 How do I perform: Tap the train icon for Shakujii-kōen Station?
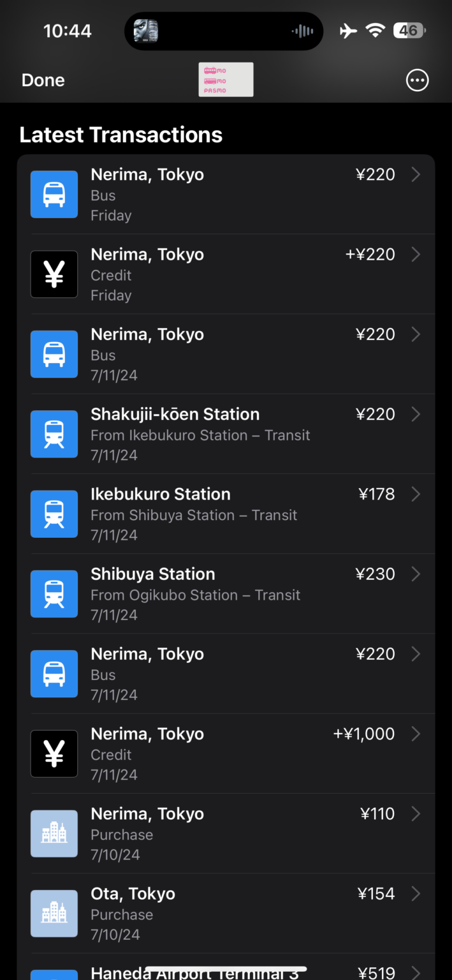tap(54, 434)
